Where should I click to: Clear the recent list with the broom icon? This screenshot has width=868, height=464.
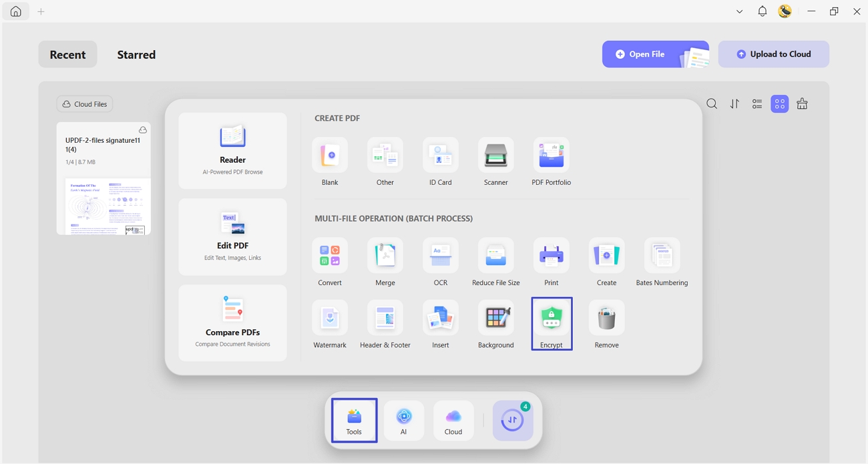(803, 104)
